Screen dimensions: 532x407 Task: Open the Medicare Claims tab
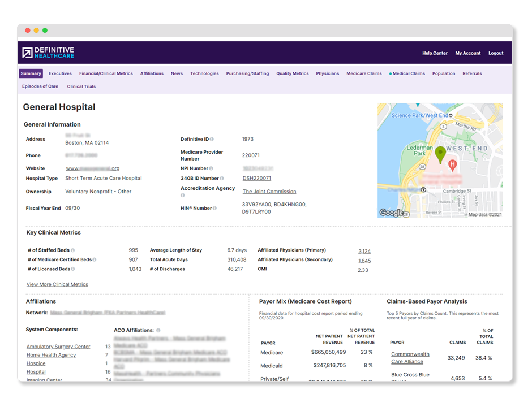click(x=364, y=73)
